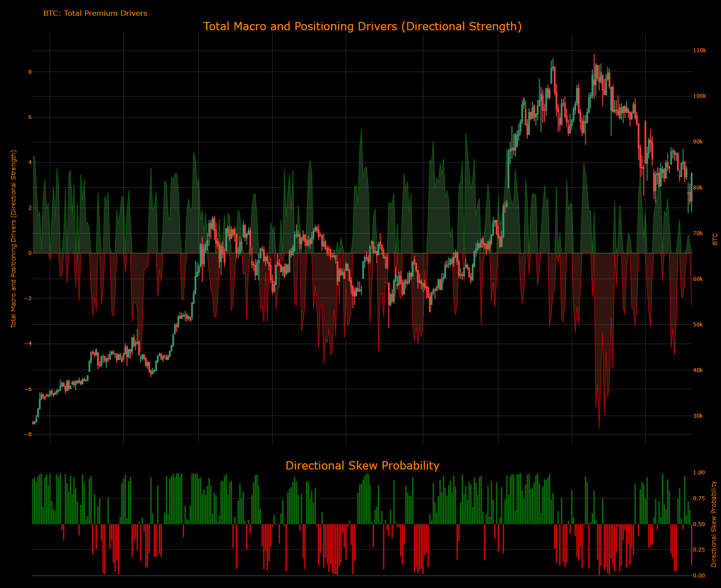Screen dimensions: 721x588
Task: Click the vertical 'BTC' right axis title
Action: (x=715, y=239)
